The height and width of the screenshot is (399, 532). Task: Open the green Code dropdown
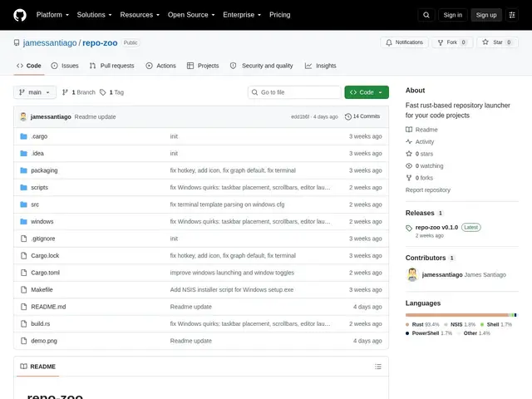click(x=367, y=92)
